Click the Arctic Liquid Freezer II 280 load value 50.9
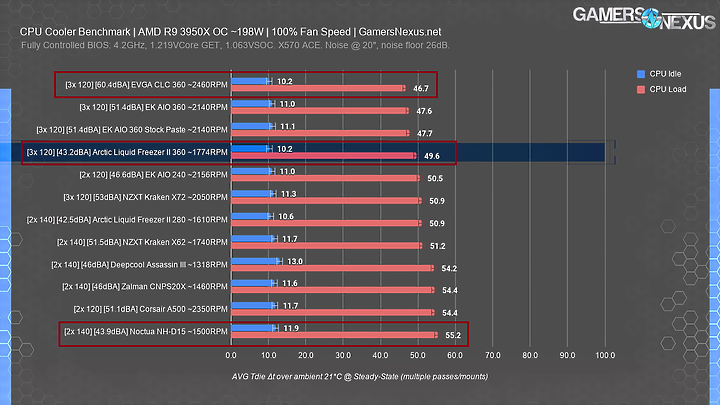Image resolution: width=720 pixels, height=405 pixels. [x=437, y=224]
